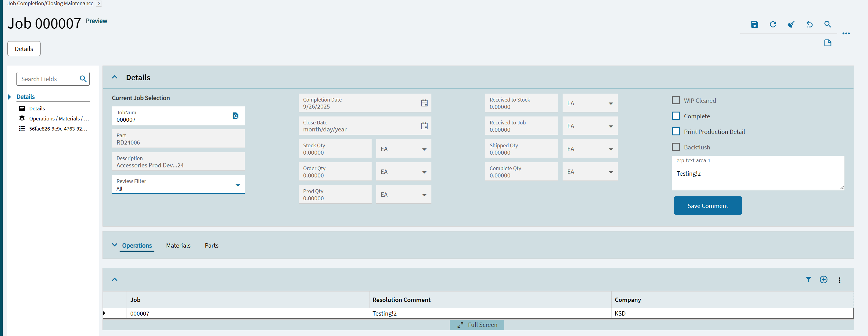Open Completion Date calendar picker
The image size is (868, 336).
pos(424,103)
